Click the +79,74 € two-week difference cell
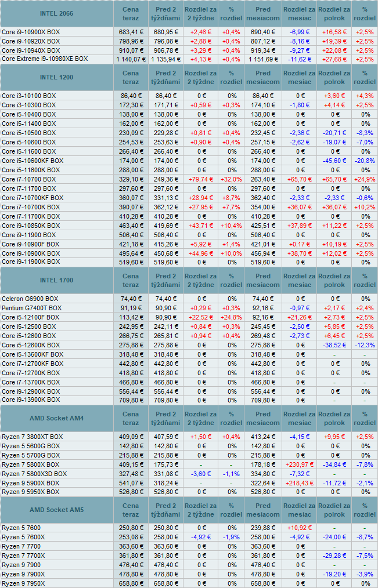 pyautogui.click(x=201, y=179)
